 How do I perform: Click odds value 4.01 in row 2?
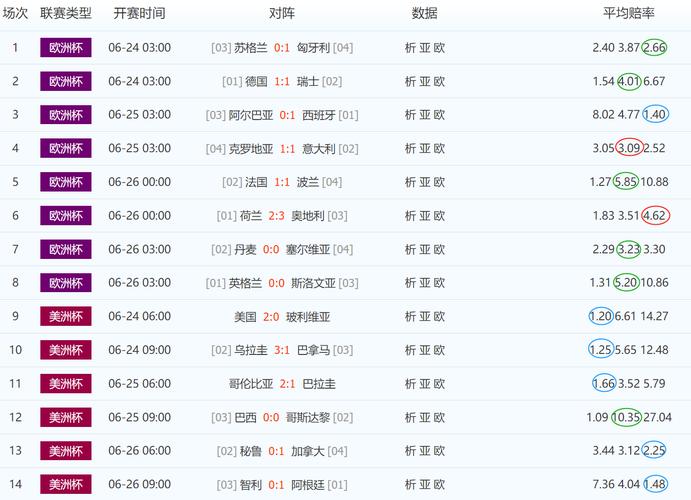[x=629, y=81]
